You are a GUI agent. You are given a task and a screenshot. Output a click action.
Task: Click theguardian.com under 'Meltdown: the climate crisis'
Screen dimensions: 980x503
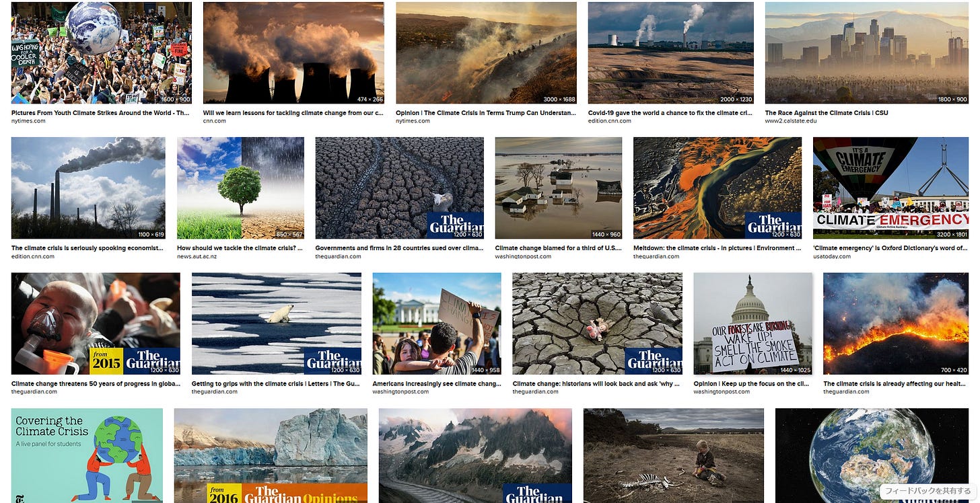click(658, 256)
